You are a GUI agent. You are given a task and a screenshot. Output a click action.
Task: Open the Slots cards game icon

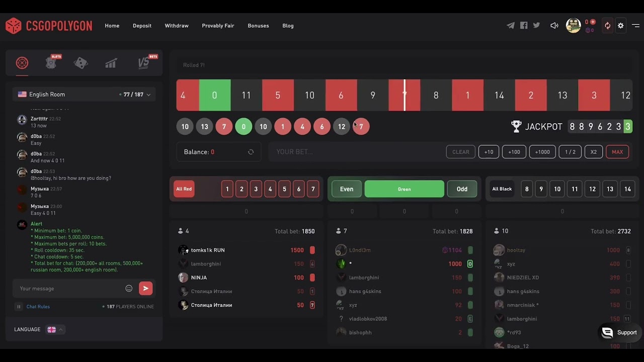pyautogui.click(x=51, y=63)
